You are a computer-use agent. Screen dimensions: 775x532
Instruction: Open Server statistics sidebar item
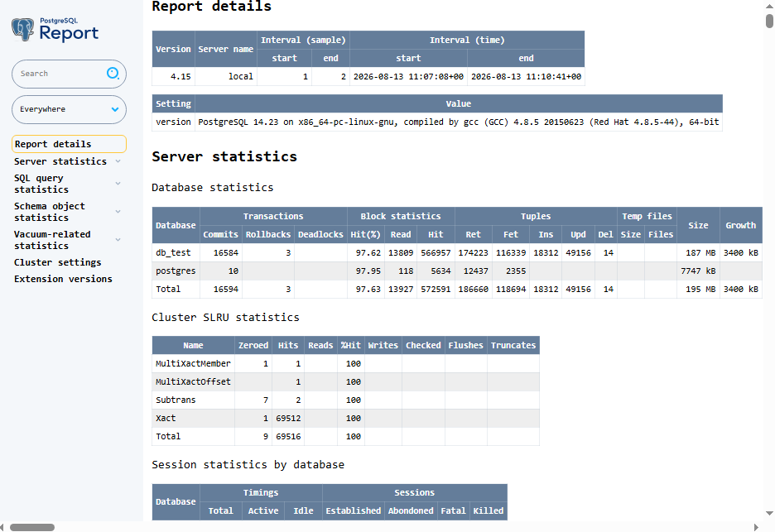(x=60, y=161)
